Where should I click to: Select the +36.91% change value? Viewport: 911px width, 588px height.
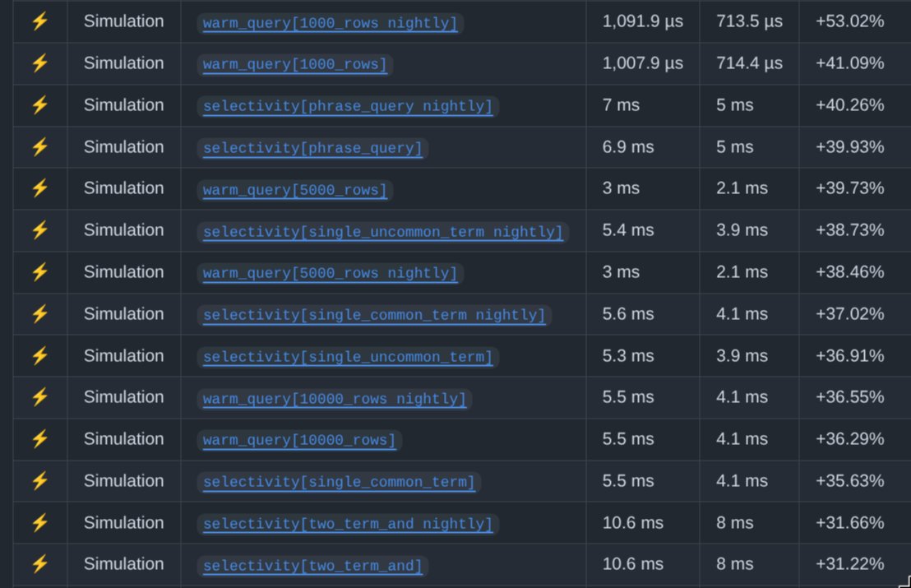pos(850,355)
